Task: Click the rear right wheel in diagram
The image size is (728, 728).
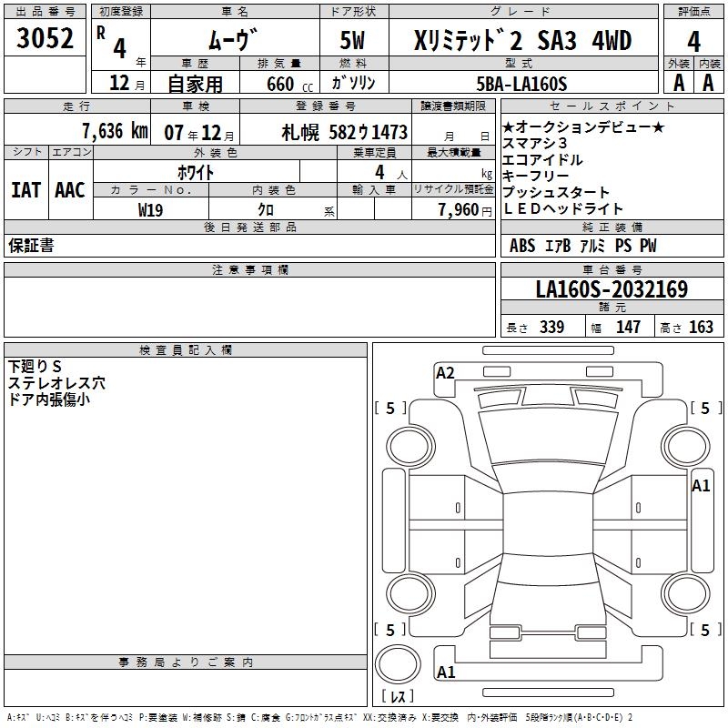Action: coord(686,593)
